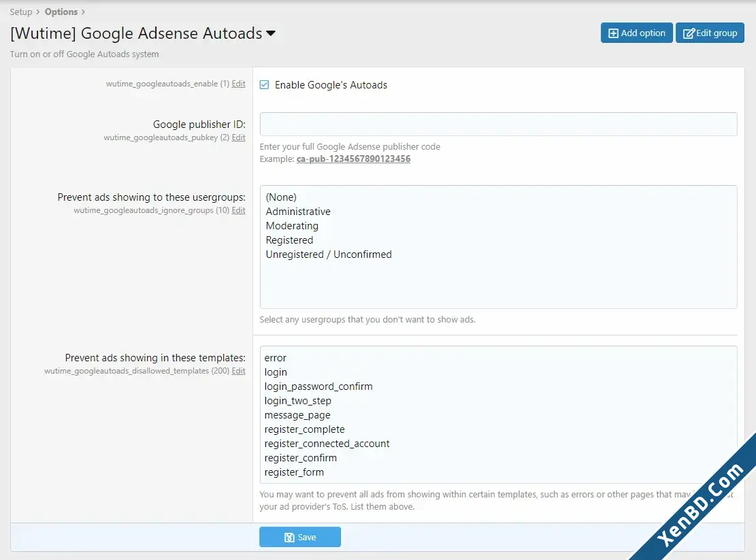Open the Setup breadcrumb link

click(20, 12)
